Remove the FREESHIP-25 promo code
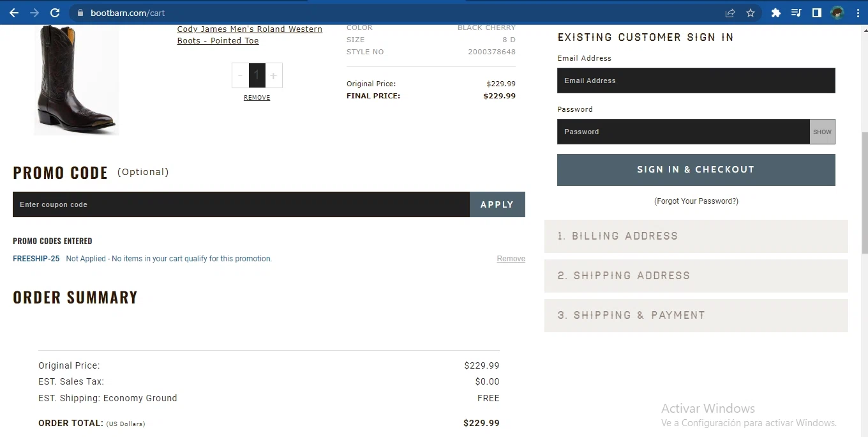 tap(511, 259)
